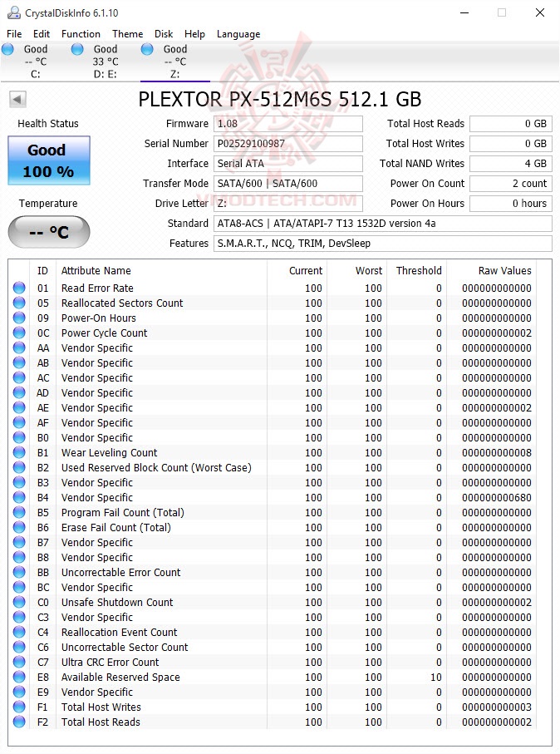The width and height of the screenshot is (560, 754).
Task: Click status orb for row ID E9
Action: [19, 692]
